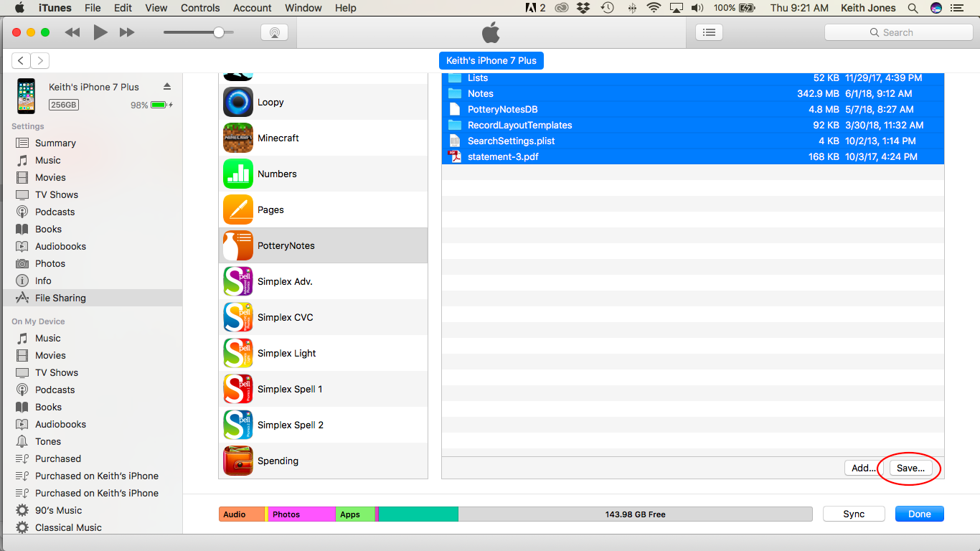Image resolution: width=980 pixels, height=551 pixels.
Task: Open the Controls menu
Action: coord(200,8)
